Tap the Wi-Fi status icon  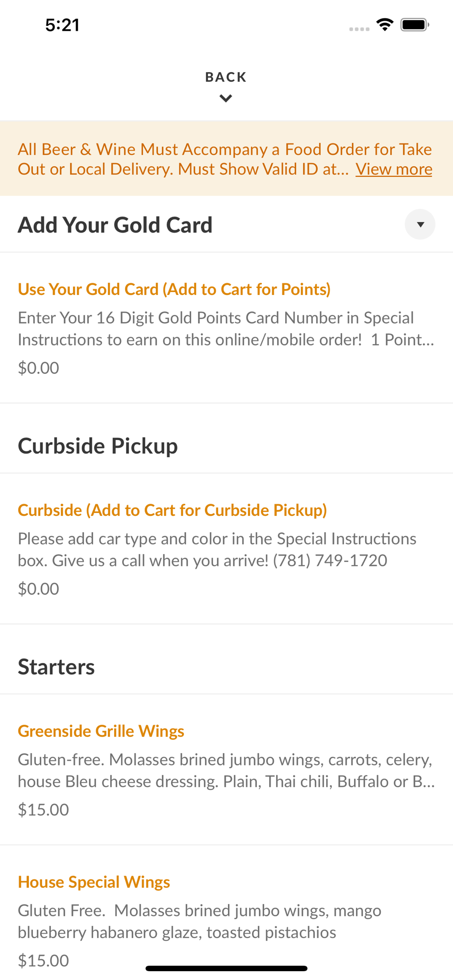pos(385,24)
